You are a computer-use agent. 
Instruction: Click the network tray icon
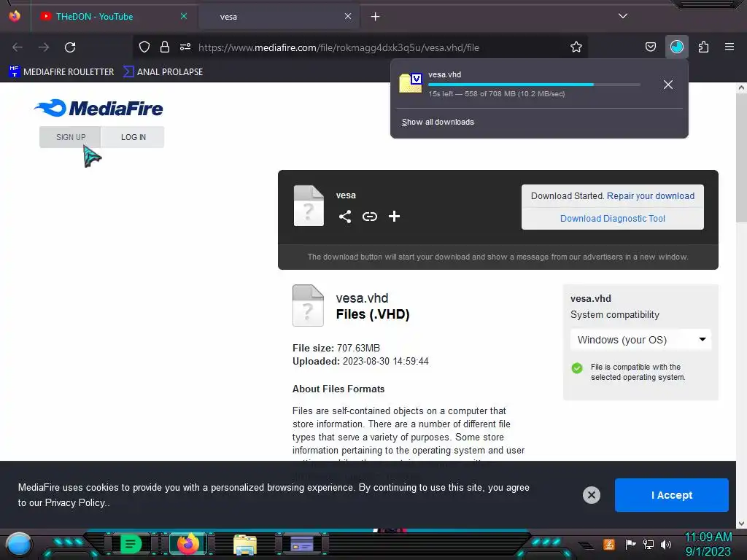click(x=649, y=544)
